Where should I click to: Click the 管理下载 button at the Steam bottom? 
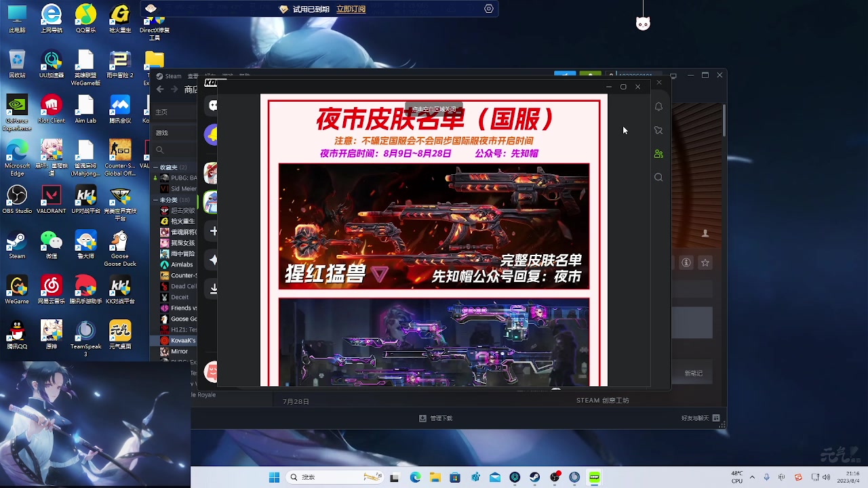point(435,418)
